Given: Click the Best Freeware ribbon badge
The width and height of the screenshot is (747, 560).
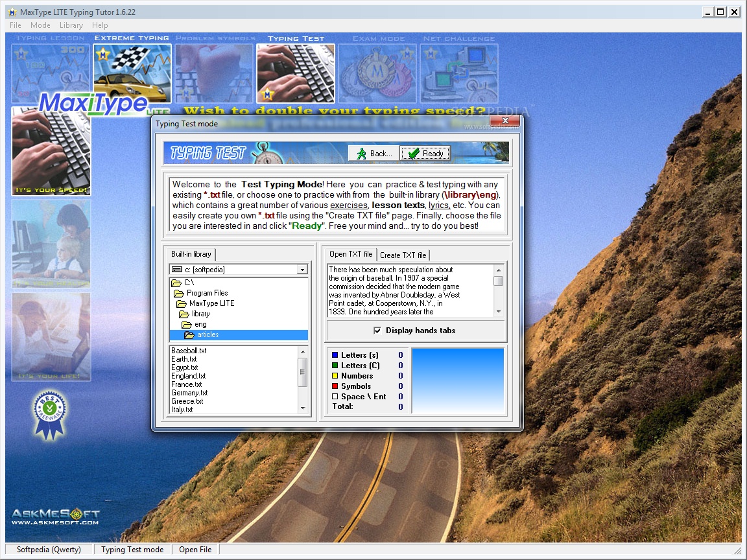Looking at the screenshot, I should point(50,415).
